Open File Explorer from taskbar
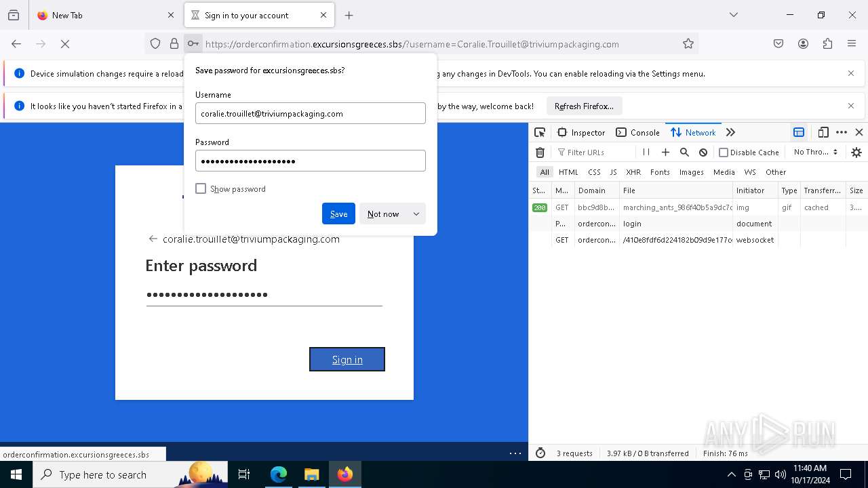The width and height of the screenshot is (868, 488). 312,474
